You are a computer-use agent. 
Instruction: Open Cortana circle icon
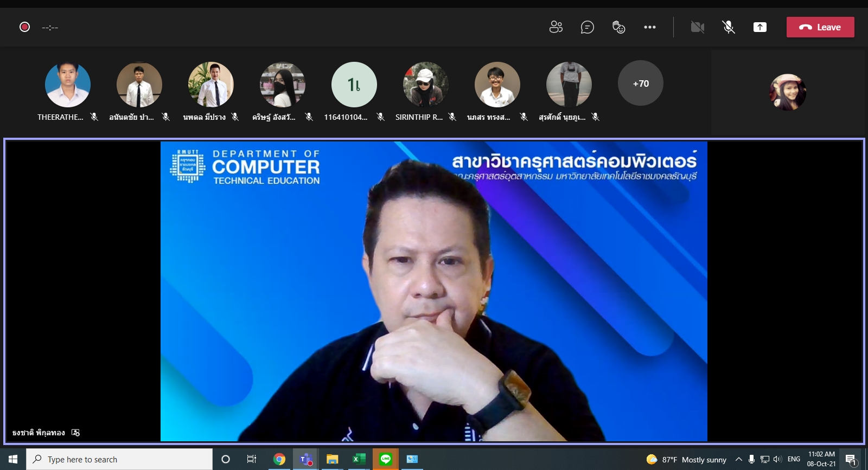point(226,459)
